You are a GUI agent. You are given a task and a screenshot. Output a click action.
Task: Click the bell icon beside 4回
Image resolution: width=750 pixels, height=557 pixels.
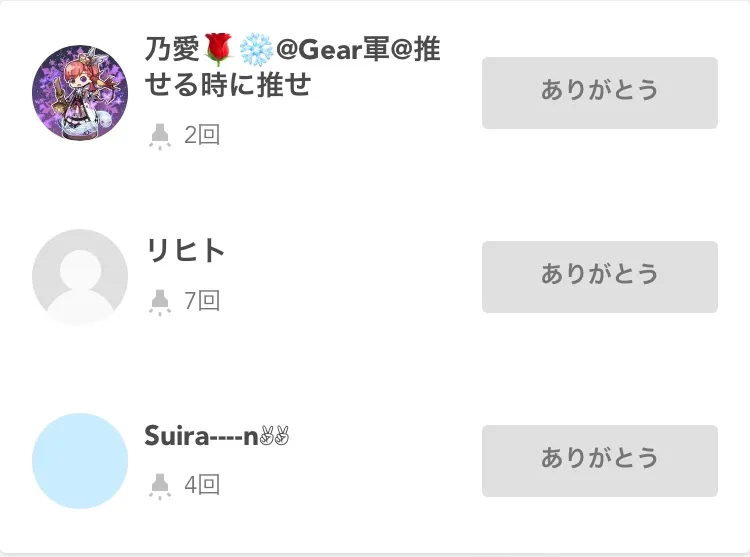pyautogui.click(x=159, y=485)
